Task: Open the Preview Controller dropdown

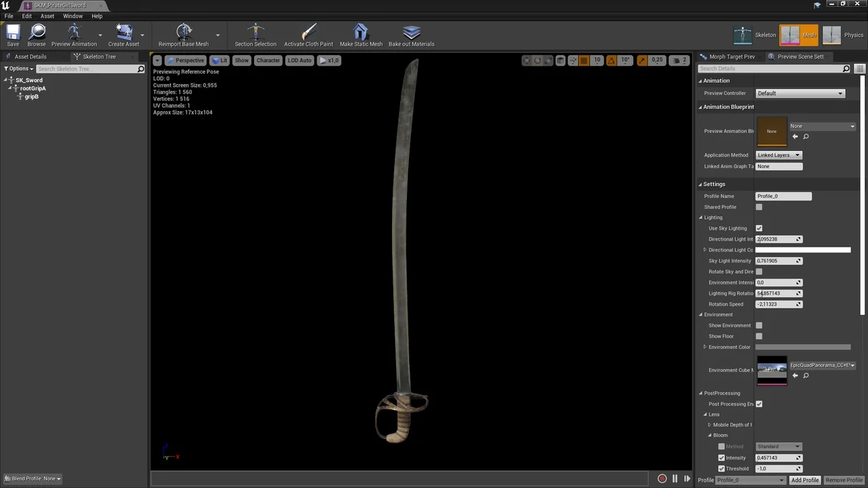Action: click(x=800, y=93)
